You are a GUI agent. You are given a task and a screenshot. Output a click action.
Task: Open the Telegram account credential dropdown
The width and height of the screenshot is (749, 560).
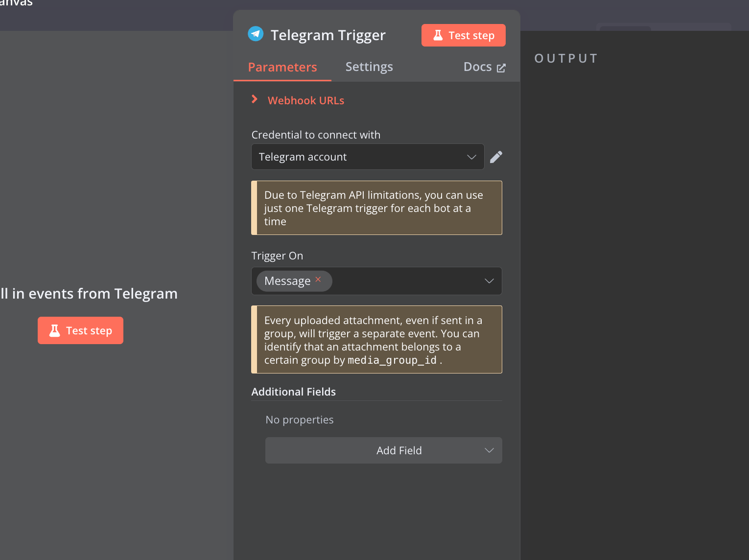[x=367, y=157]
